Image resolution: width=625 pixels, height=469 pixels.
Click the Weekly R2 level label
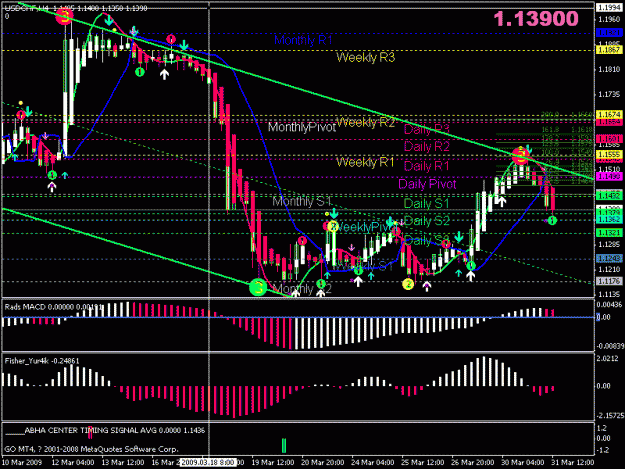click(366, 122)
